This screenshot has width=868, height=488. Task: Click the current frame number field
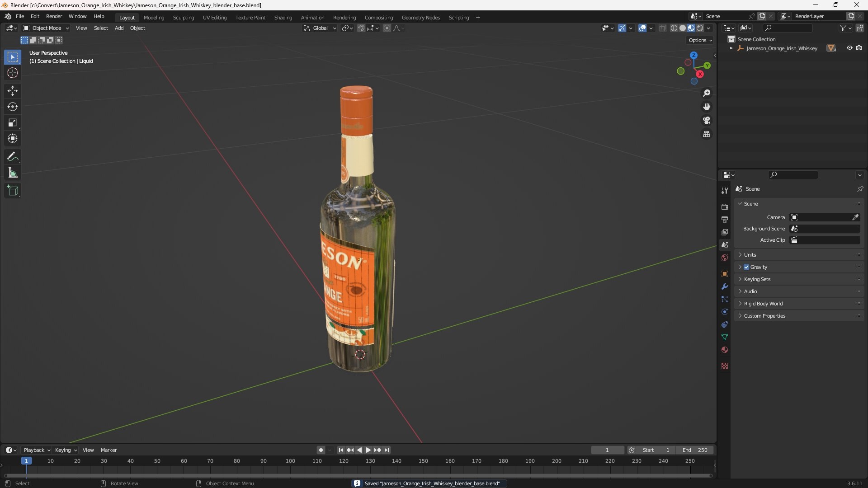point(607,450)
